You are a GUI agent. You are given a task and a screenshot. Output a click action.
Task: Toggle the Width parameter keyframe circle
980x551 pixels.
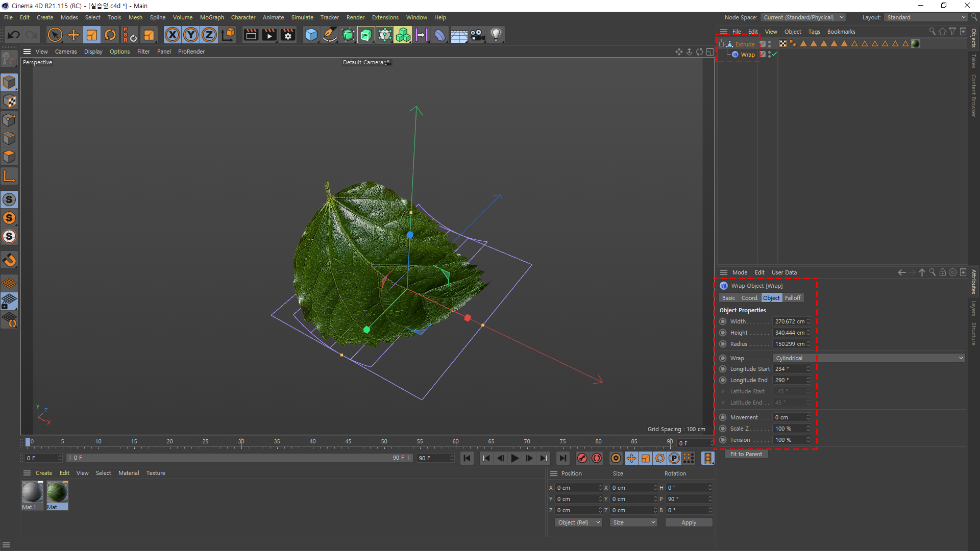pyautogui.click(x=723, y=321)
